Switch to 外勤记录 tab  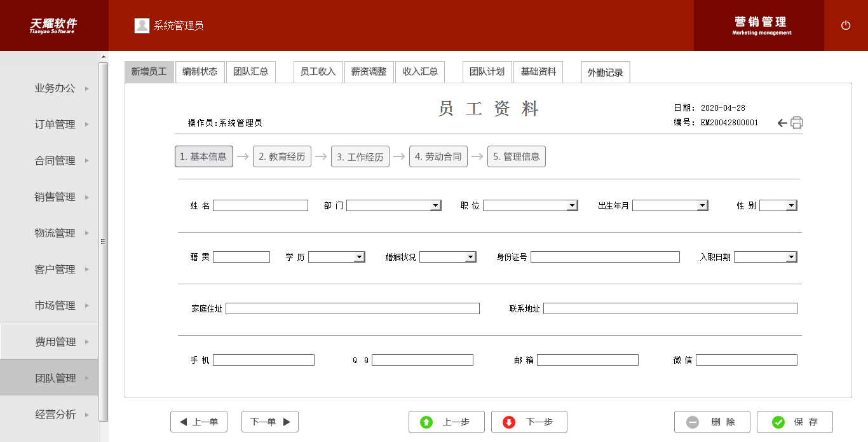605,73
